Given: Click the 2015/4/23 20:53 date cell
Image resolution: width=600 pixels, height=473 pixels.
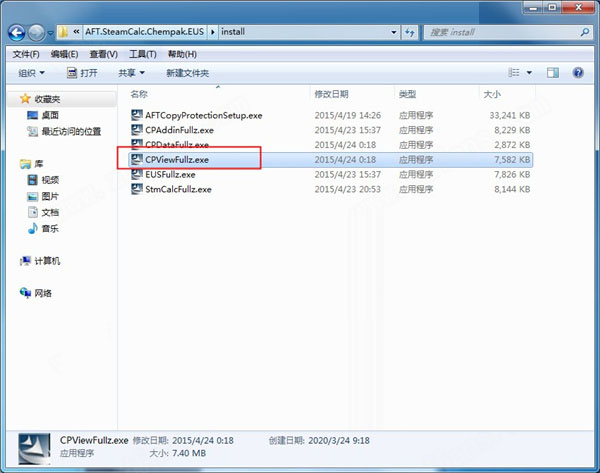Looking at the screenshot, I should click(347, 189).
